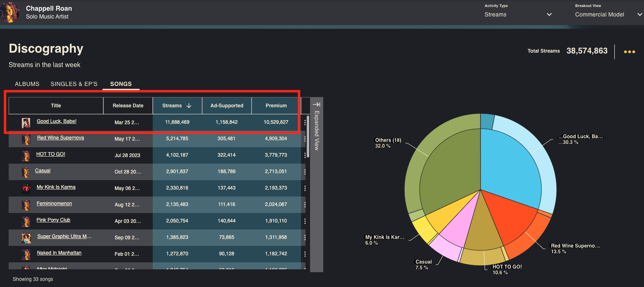
Task: Open the HOT TO GO! row options menu
Action: 305,155
